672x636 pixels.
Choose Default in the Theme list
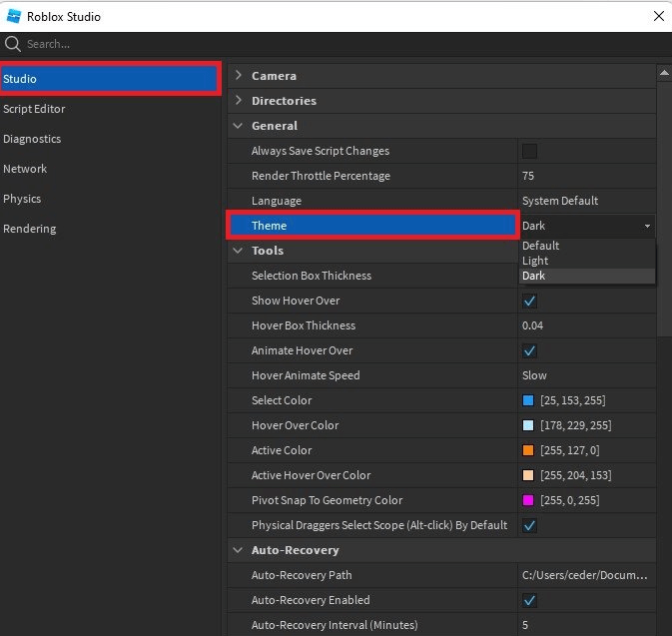click(587, 246)
